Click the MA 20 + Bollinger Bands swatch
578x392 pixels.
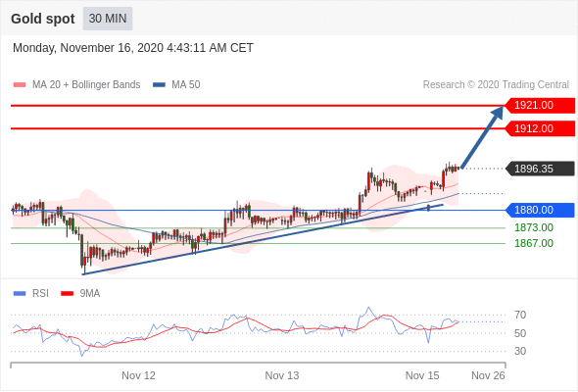[20, 85]
